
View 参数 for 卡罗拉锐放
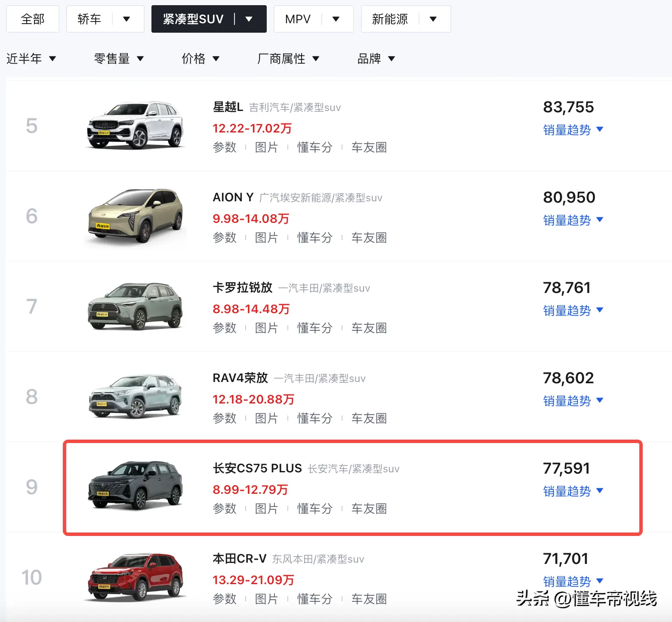pyautogui.click(x=225, y=328)
